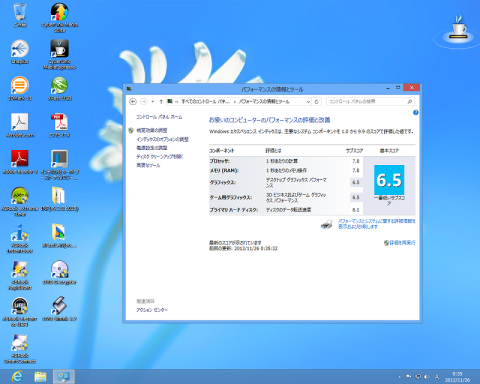Open the visual effects adjustment link

[x=152, y=130]
